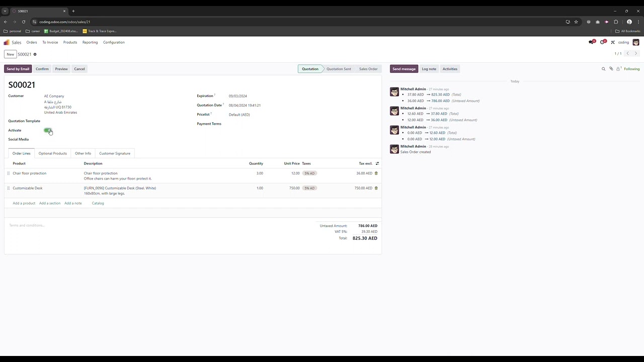
Task: Click unit price 750.00 of Customizable Desk
Action: click(294, 188)
